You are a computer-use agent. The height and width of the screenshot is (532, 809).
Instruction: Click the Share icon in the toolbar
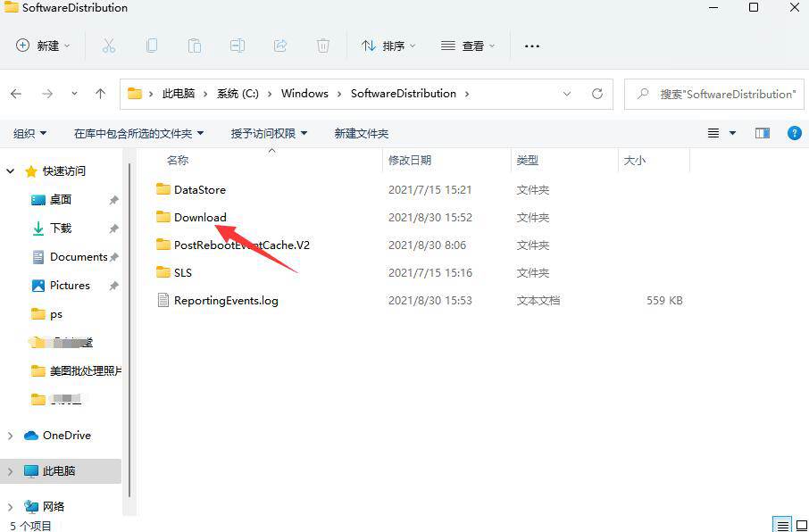(x=279, y=46)
